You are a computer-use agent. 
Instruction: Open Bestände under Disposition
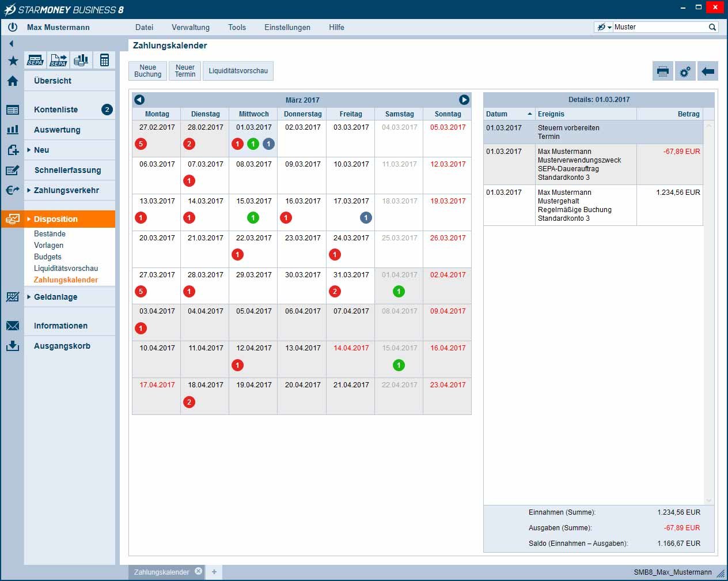(50, 233)
